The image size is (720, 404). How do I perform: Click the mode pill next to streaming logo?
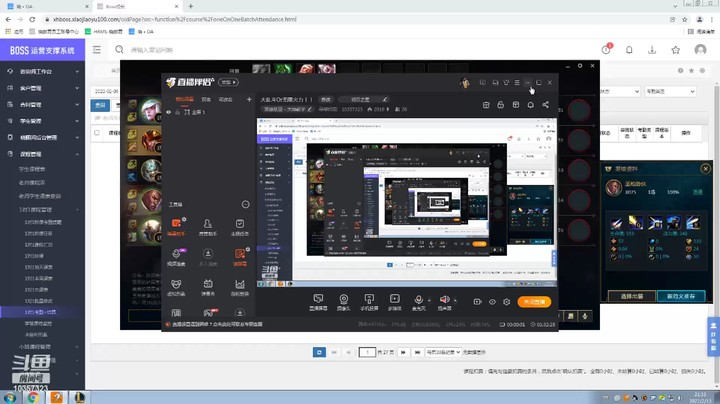228,82
